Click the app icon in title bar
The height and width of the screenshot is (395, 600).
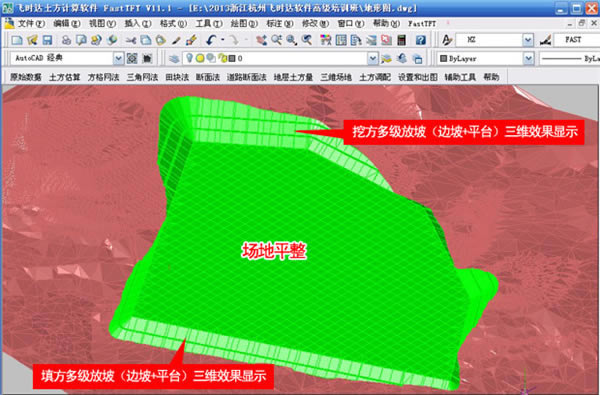pos(8,8)
